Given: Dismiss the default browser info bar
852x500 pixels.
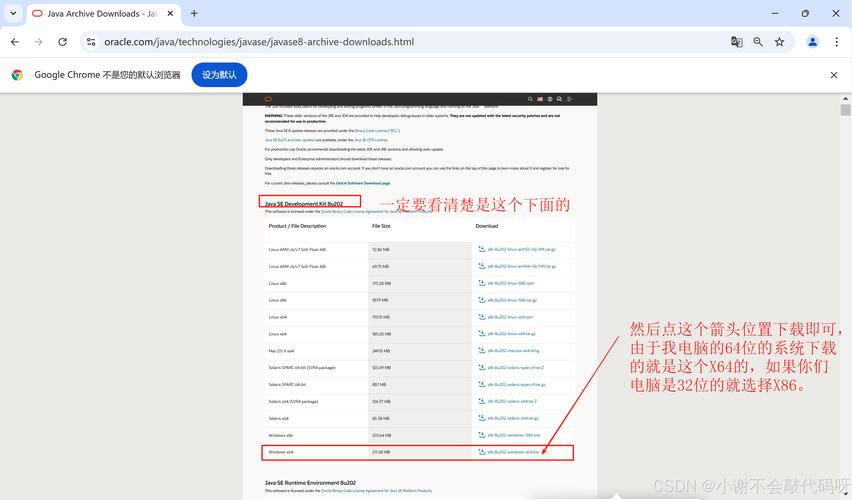Looking at the screenshot, I should (x=834, y=75).
